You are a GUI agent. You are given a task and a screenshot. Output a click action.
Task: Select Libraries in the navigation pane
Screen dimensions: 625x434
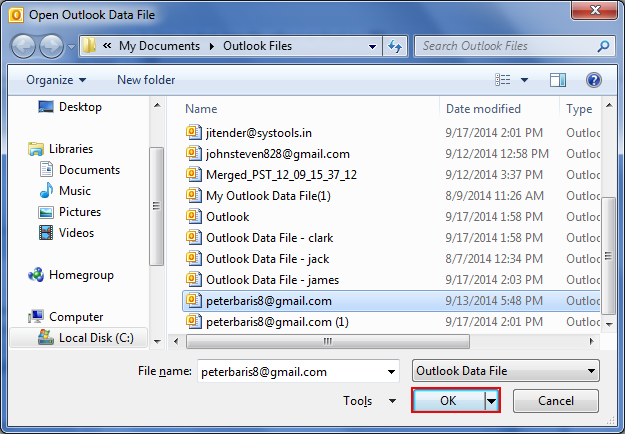click(61, 149)
